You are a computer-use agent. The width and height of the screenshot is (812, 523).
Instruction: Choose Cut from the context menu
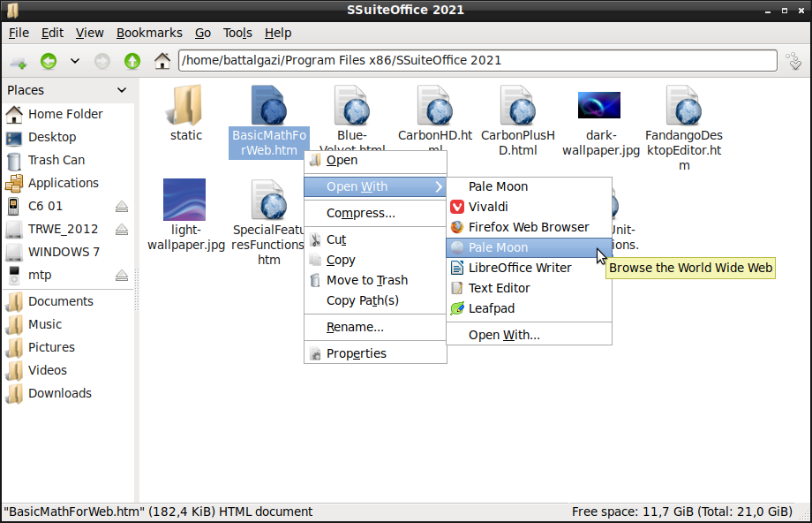[375, 240]
